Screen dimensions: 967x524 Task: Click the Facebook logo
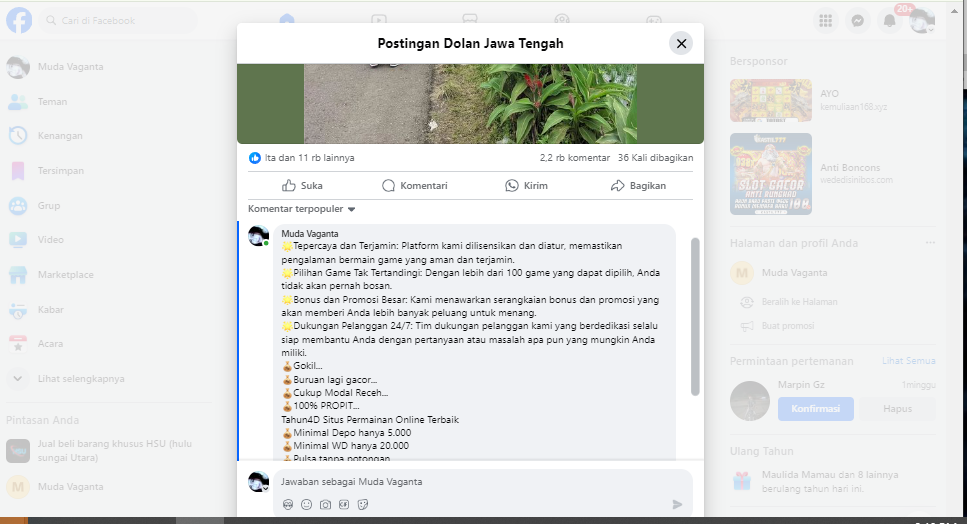pos(19,20)
